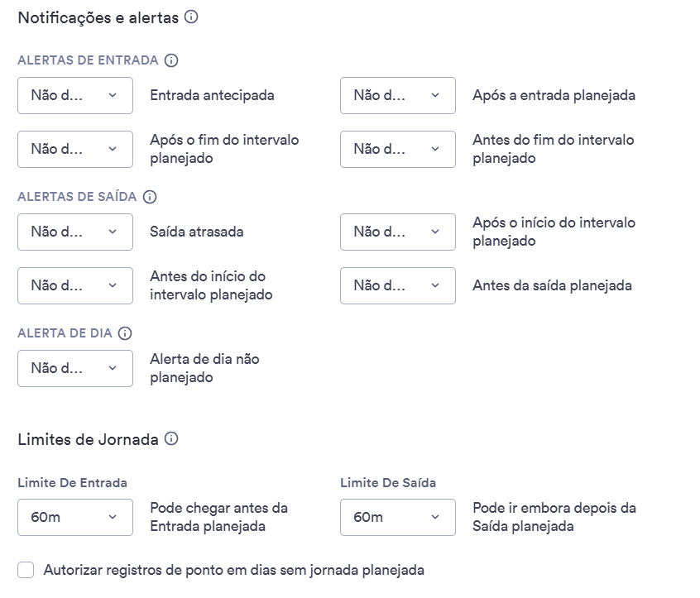Click the Pode chegar antes da Entrada planejada text
This screenshot has width=700, height=598.
[x=218, y=517]
